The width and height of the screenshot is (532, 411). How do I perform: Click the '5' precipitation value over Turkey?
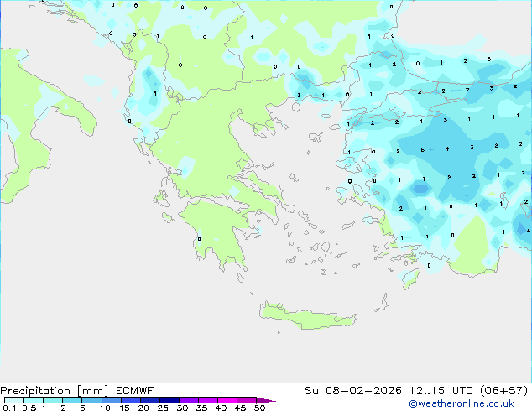pyautogui.click(x=422, y=149)
